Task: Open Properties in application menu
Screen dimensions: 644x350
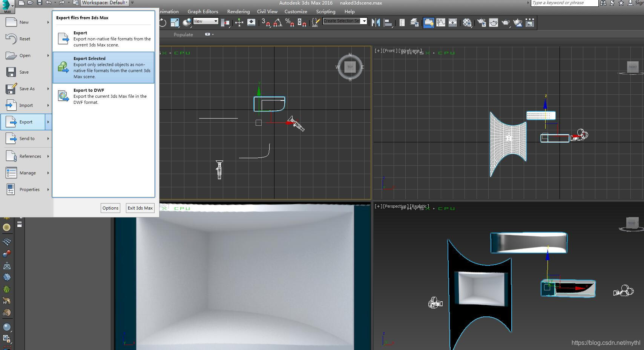Action: [x=26, y=190]
